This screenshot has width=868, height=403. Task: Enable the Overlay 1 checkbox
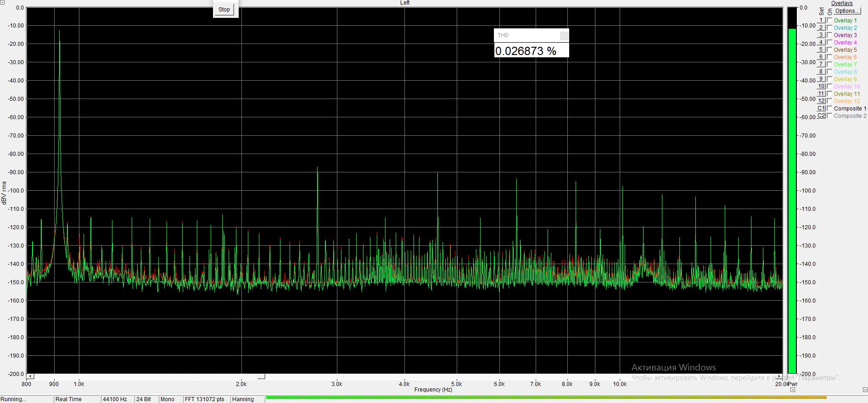click(x=829, y=20)
